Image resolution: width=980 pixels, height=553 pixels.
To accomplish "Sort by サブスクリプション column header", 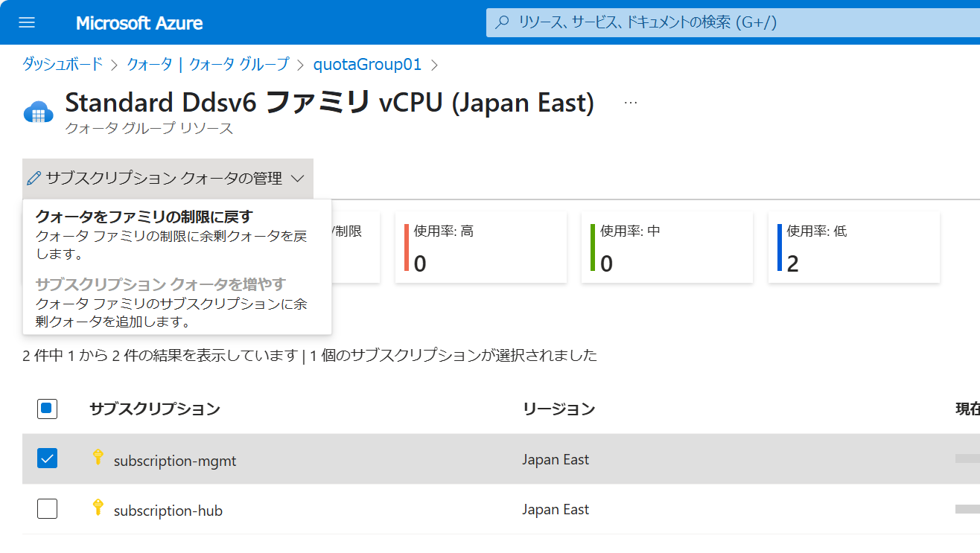I will [x=155, y=409].
